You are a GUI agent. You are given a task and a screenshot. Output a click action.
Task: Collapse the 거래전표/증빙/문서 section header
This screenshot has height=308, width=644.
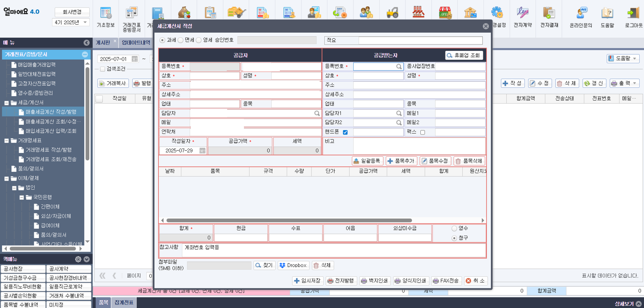[x=85, y=55]
